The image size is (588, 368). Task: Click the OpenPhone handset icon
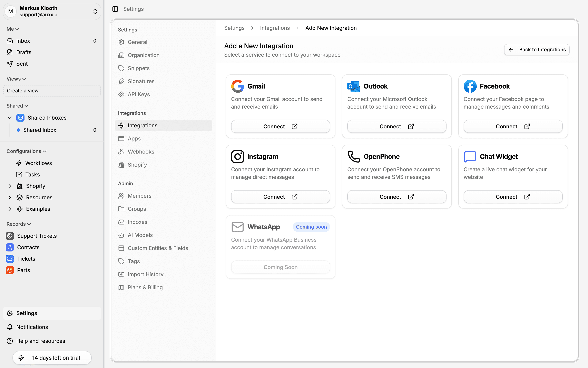354,156
